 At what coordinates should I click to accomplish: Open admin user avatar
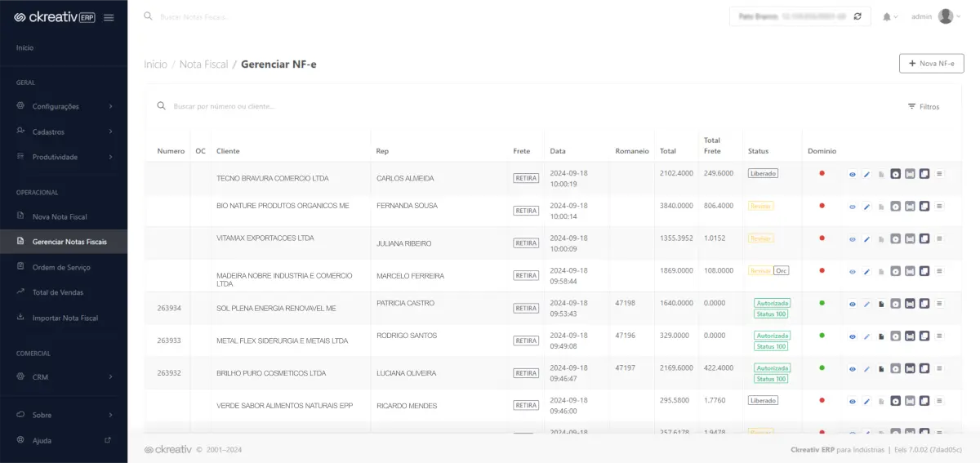click(x=946, y=16)
